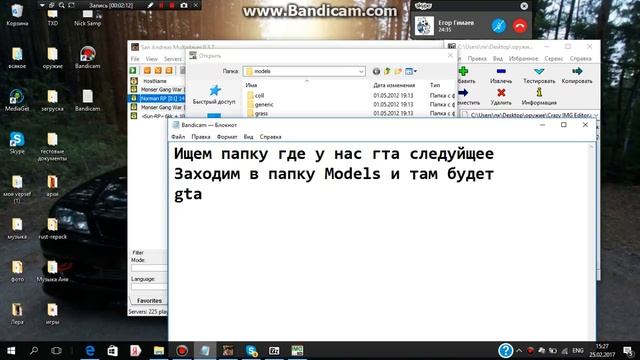Screen dimensions: 640x360
Task: Click the Skype mute microphone button
Action: pos(498,26)
